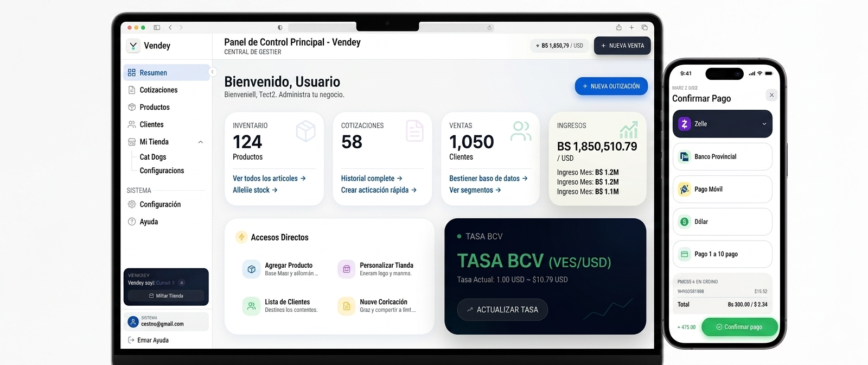Screen dimensions: 868x365
Task: Click the NUEVA OUTIZACIÓN button
Action: (x=611, y=86)
